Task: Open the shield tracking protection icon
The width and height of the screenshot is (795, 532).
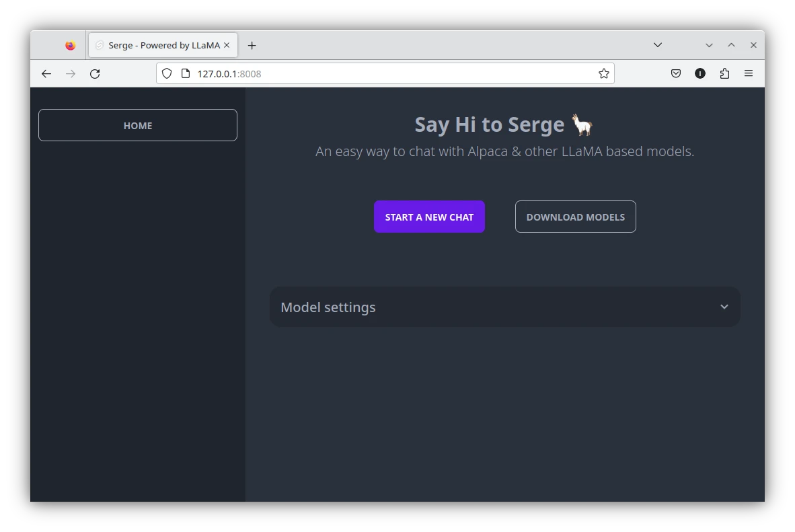Action: (x=167, y=73)
